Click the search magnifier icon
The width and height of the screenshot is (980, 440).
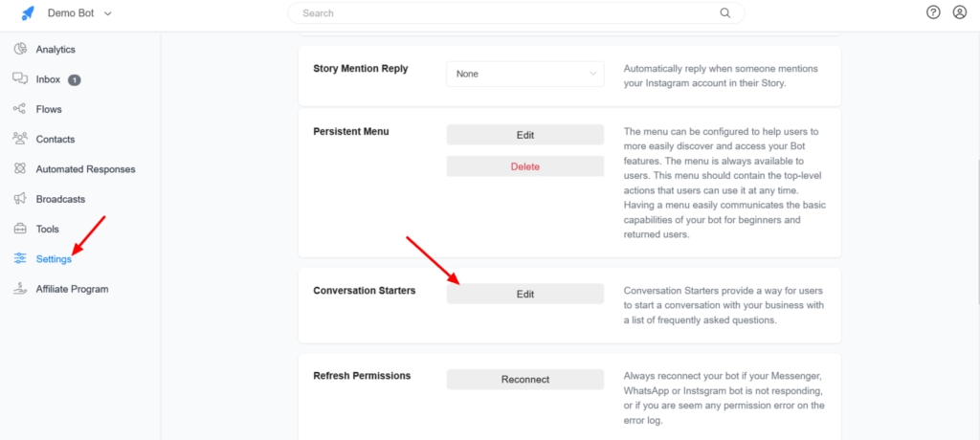(x=725, y=13)
